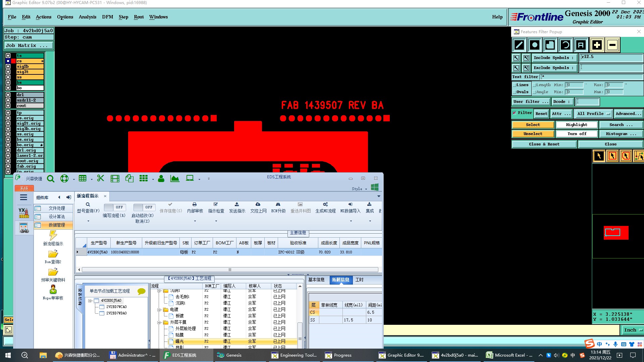This screenshot has width=644, height=362.
Task: Click the text feature filter icon
Action: click(x=581, y=45)
